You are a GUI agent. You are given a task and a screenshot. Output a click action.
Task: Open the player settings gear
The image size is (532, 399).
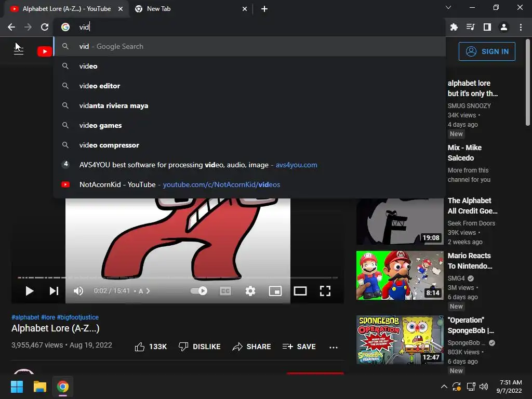click(250, 291)
